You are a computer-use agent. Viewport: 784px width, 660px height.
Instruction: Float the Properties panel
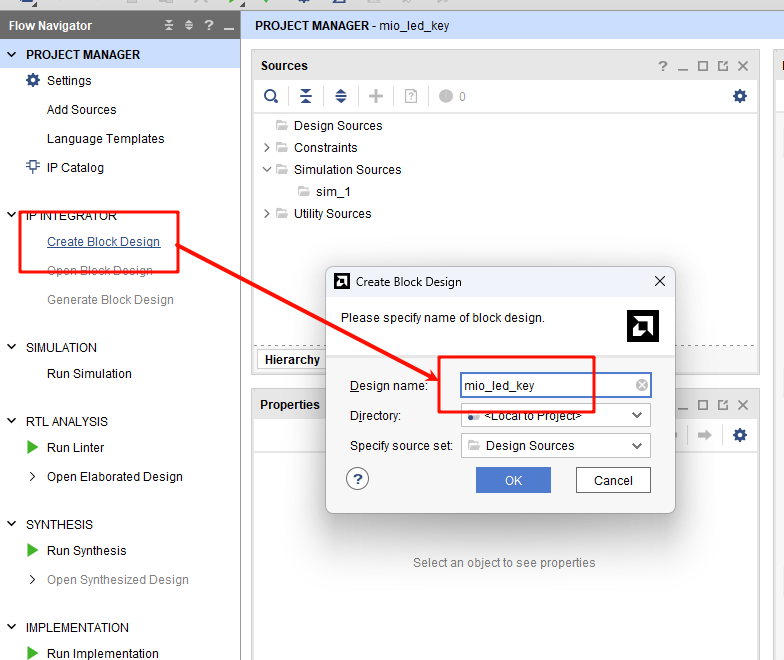point(723,405)
